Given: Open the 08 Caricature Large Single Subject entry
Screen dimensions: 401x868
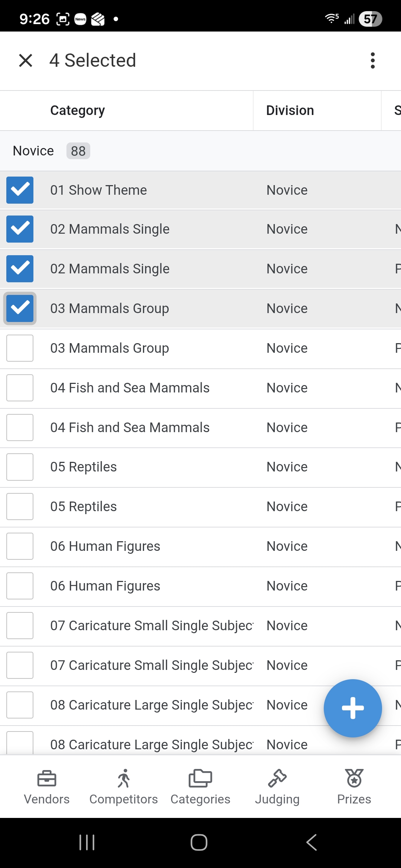Looking at the screenshot, I should click(x=151, y=705).
